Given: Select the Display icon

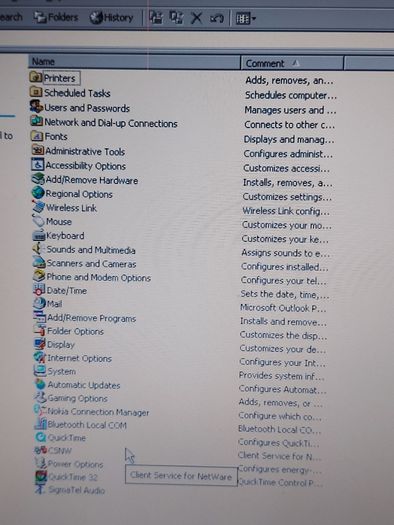Looking at the screenshot, I should pyautogui.click(x=40, y=344).
